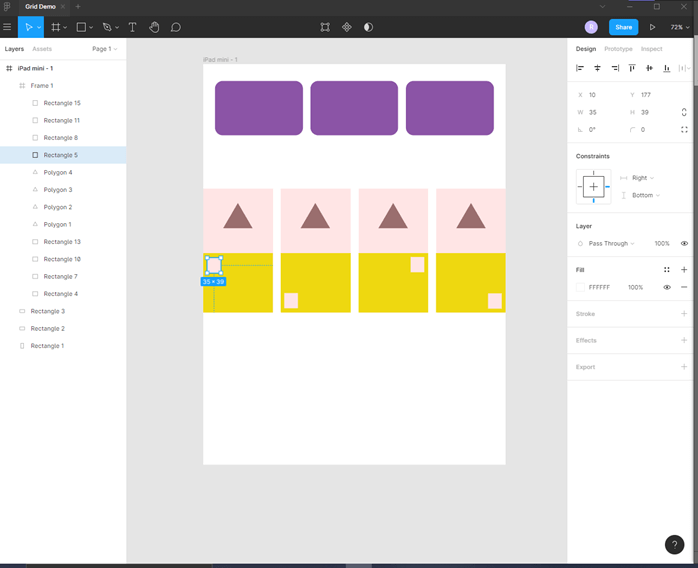Toggle independent corners icon

(684, 130)
